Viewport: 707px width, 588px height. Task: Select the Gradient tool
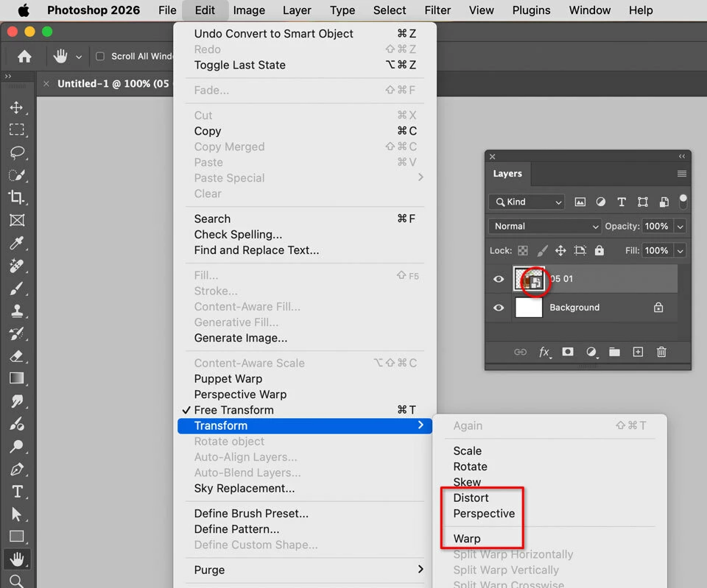17,378
